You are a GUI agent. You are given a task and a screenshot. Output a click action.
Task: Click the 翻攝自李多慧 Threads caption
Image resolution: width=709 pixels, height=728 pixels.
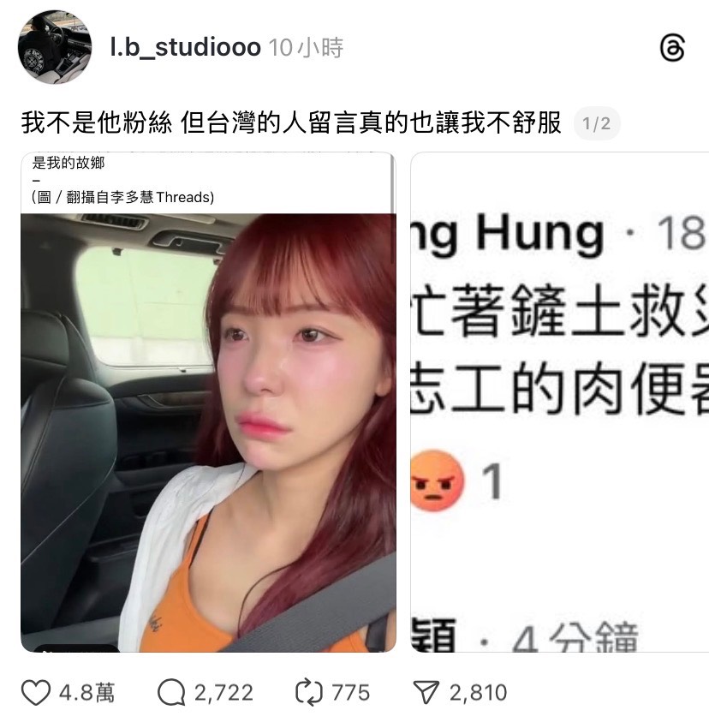[123, 197]
